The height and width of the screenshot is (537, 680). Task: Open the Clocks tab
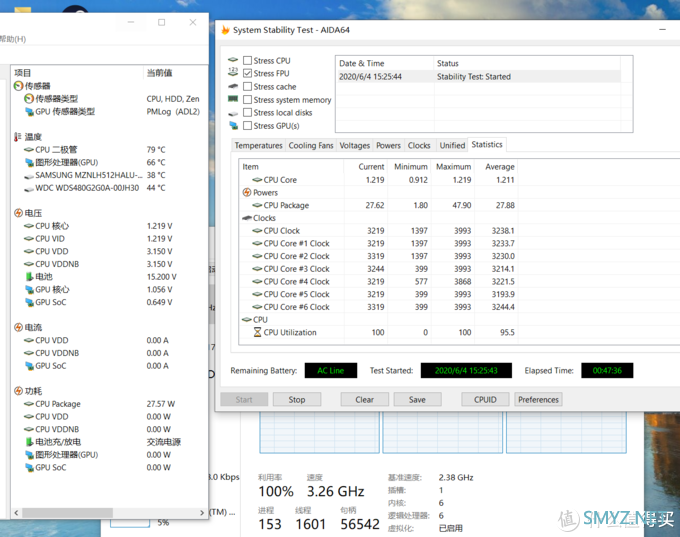coord(419,145)
